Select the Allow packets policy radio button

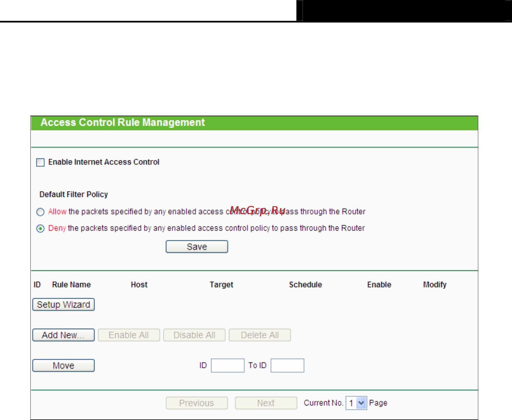[x=40, y=212]
